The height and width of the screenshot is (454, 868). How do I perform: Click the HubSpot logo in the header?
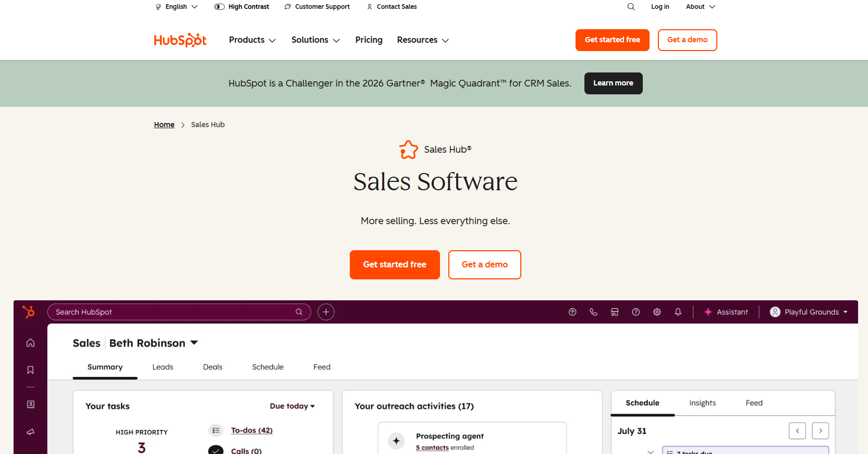(180, 40)
